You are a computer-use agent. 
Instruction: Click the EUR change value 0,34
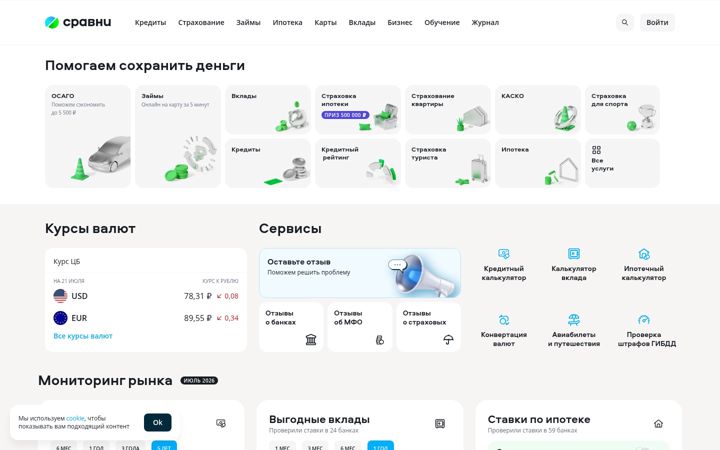tap(231, 318)
